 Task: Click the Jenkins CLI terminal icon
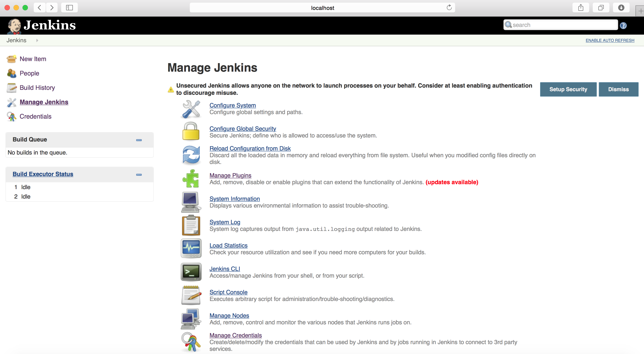click(191, 272)
